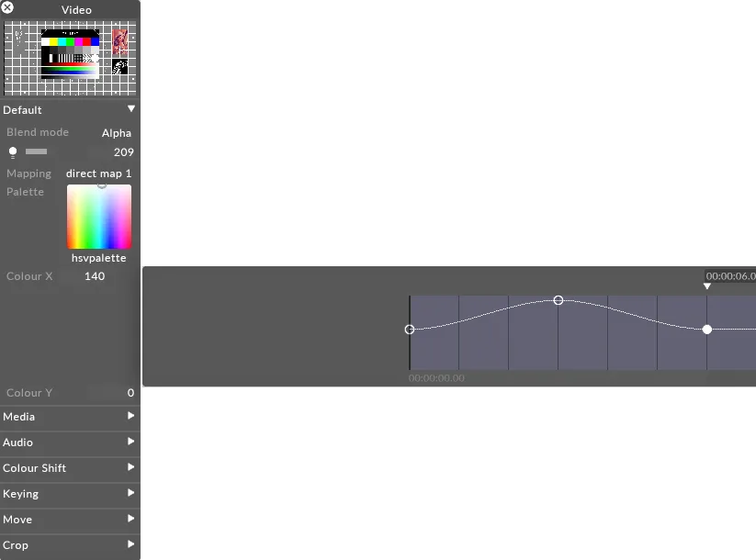This screenshot has height=560, width=756.
Task: Select the hsvpalette name label
Action: [99, 258]
